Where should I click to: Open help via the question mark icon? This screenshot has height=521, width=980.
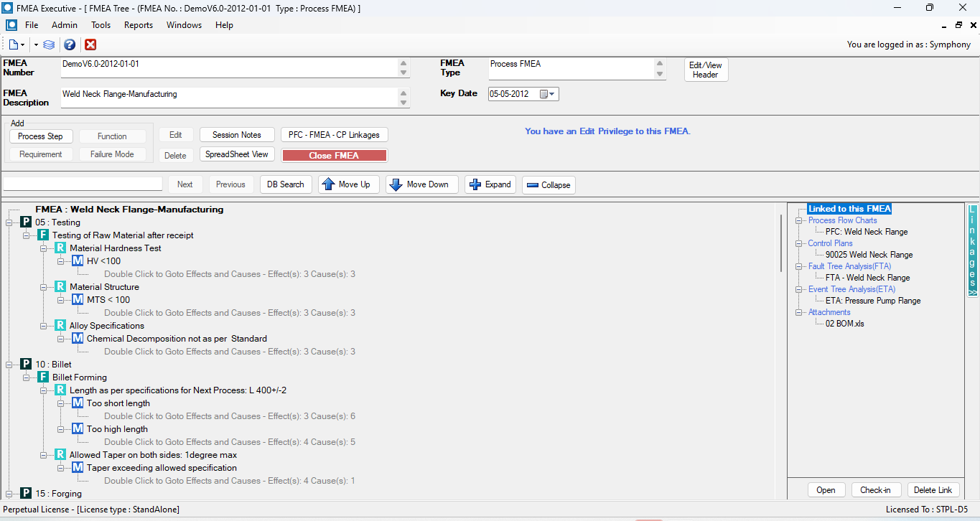point(70,44)
